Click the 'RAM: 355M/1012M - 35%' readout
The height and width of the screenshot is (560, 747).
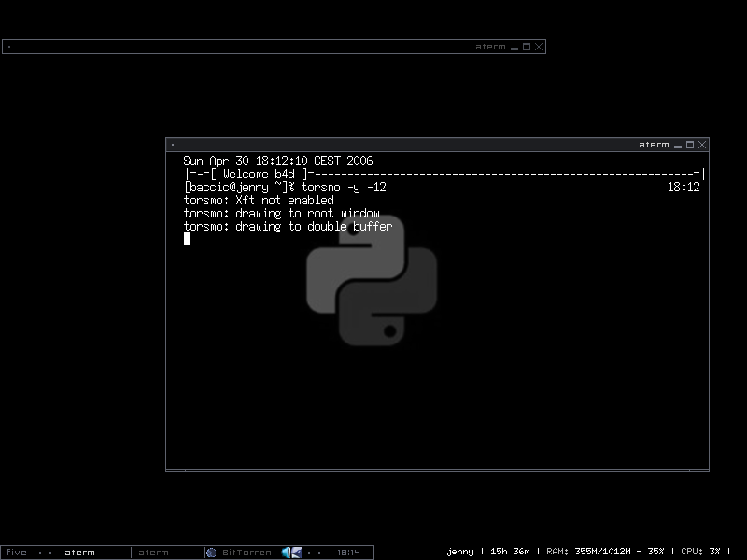[605, 552]
